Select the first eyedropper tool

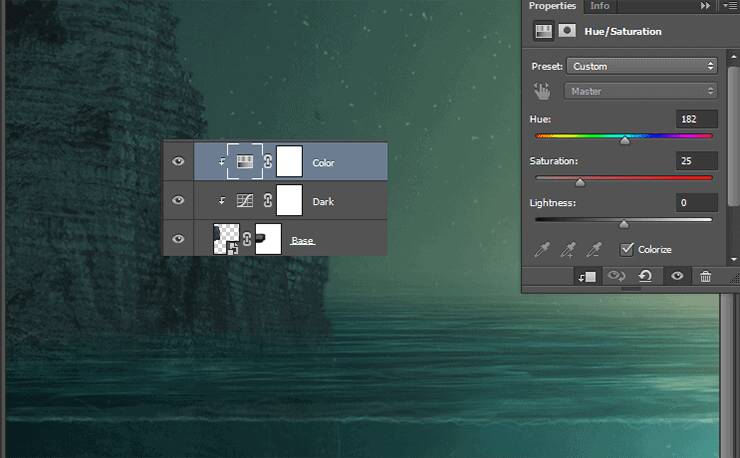(542, 249)
